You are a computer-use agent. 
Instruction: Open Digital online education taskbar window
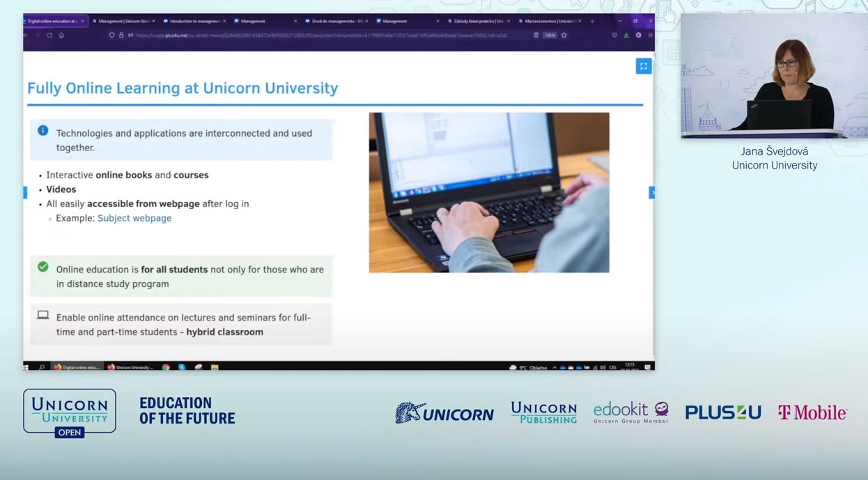click(77, 366)
